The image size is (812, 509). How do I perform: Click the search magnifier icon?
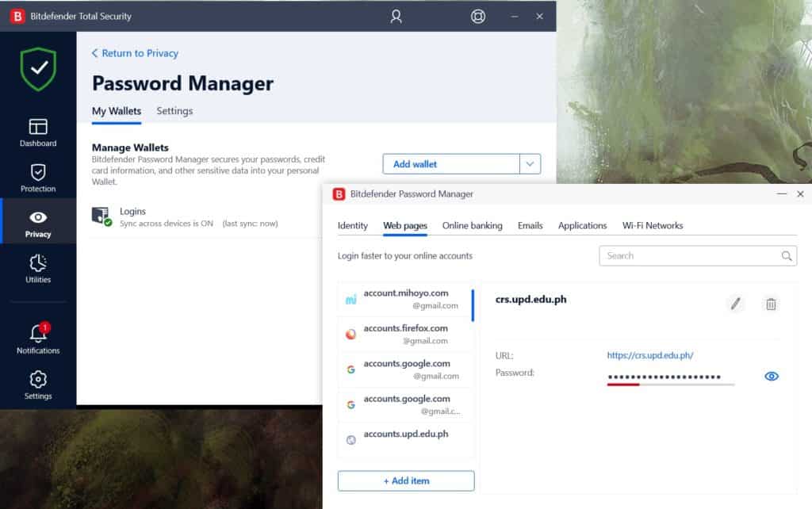(x=786, y=256)
